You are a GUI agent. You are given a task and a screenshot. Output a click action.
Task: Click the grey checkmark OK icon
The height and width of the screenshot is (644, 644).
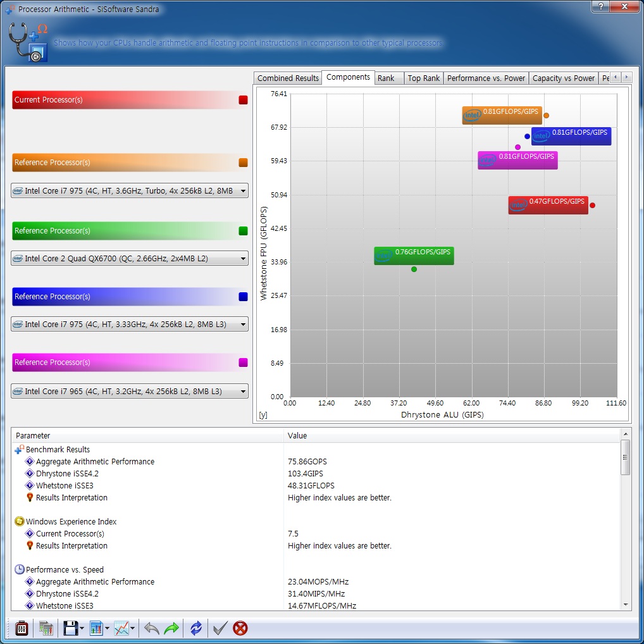coord(220,628)
